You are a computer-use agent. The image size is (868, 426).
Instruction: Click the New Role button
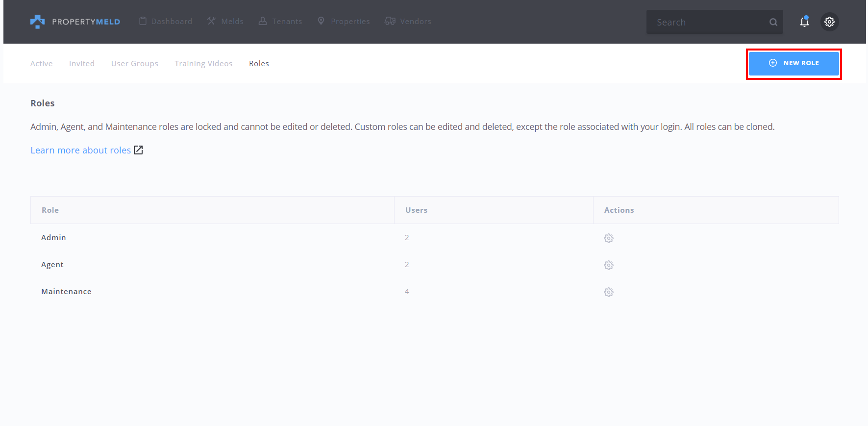click(x=794, y=63)
